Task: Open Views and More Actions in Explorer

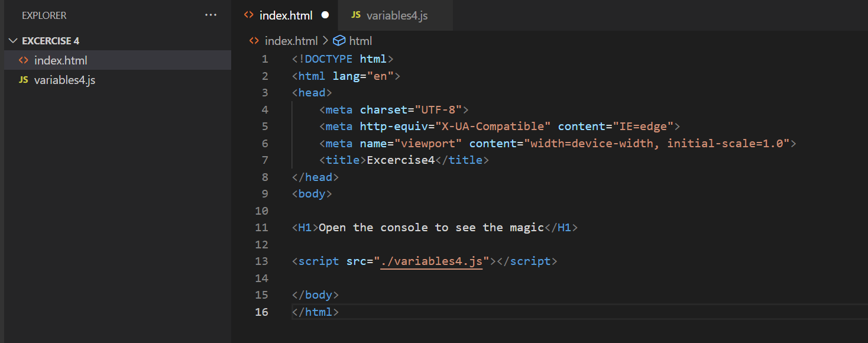Action: [210, 15]
